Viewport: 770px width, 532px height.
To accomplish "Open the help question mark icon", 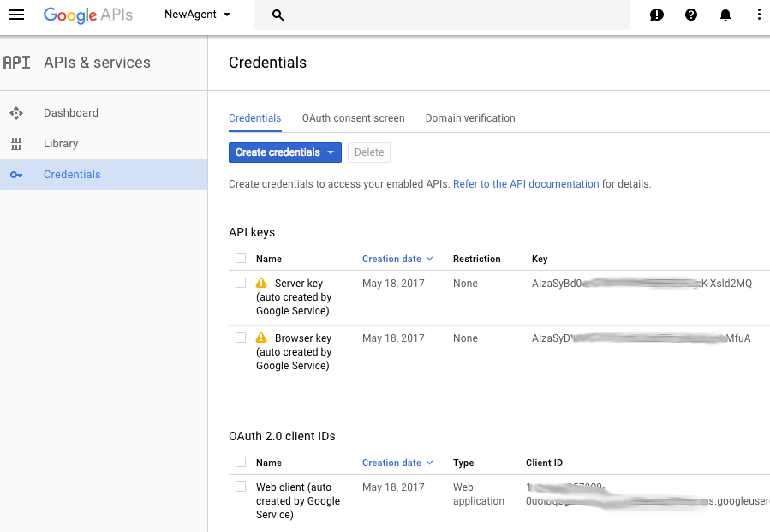I will [x=691, y=15].
